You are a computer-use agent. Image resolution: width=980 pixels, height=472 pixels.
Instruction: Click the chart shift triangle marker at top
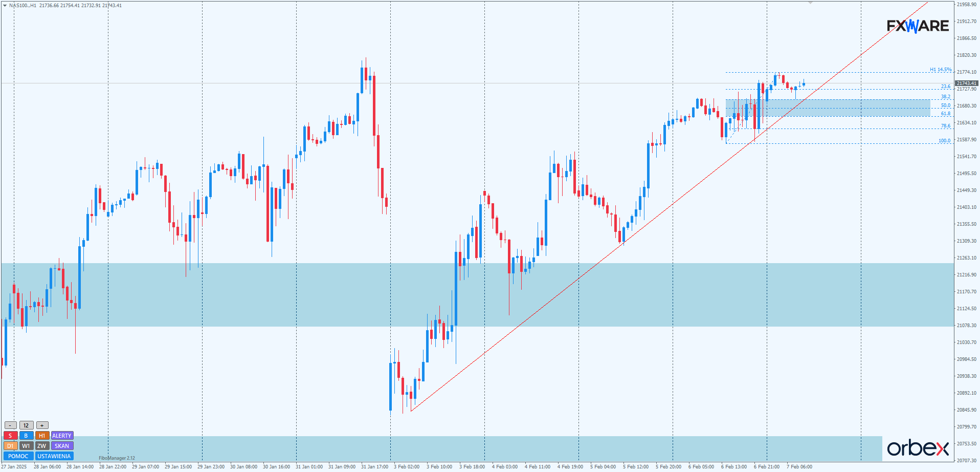[810, 3]
